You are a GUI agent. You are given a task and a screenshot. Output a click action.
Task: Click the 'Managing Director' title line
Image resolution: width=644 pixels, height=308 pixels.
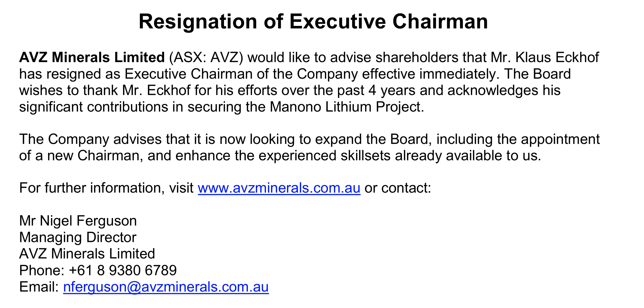(x=78, y=237)
